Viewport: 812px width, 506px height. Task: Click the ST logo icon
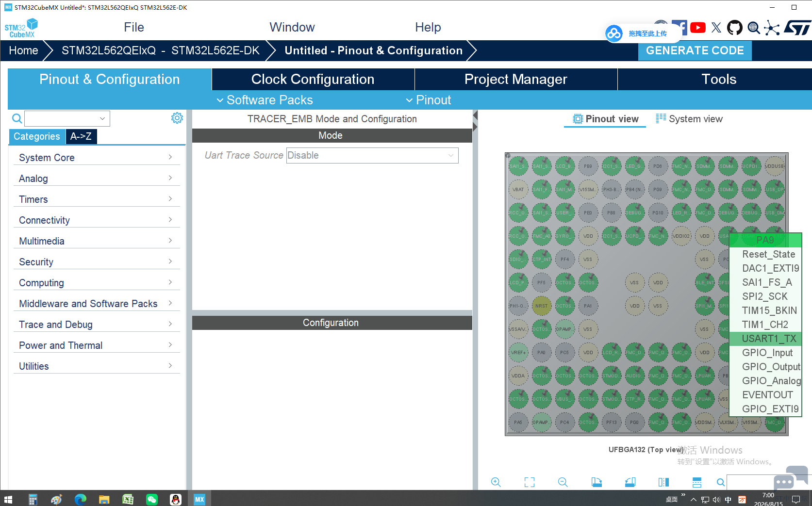(798, 28)
